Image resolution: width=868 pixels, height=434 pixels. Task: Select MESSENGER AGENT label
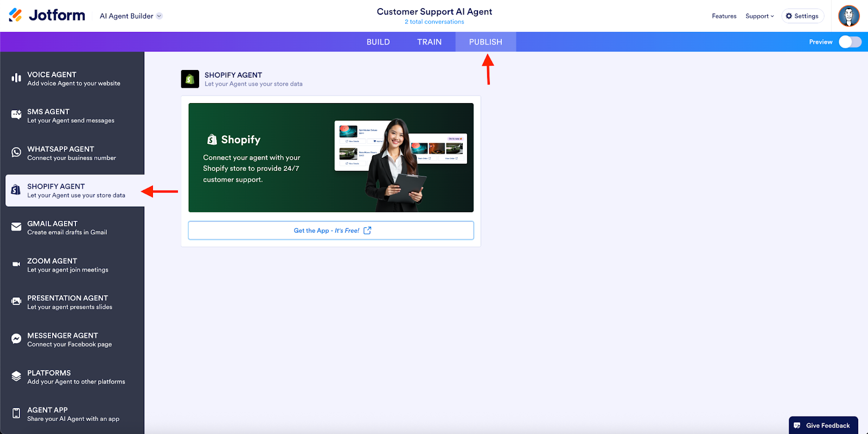tap(63, 335)
